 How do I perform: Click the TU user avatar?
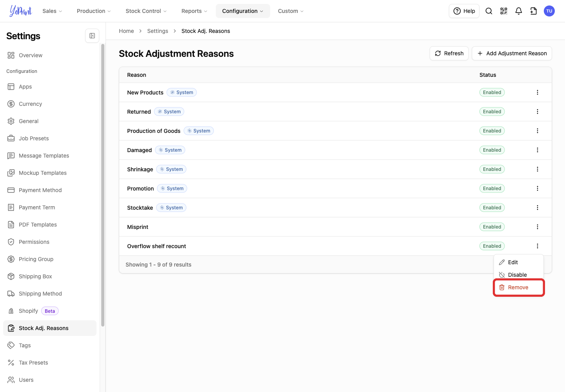(549, 11)
